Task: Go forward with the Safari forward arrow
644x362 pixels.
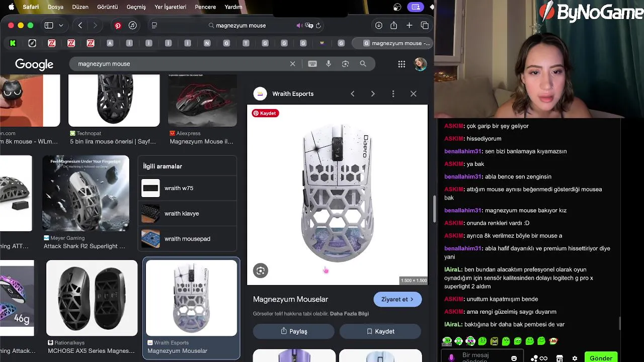Action: [95, 25]
